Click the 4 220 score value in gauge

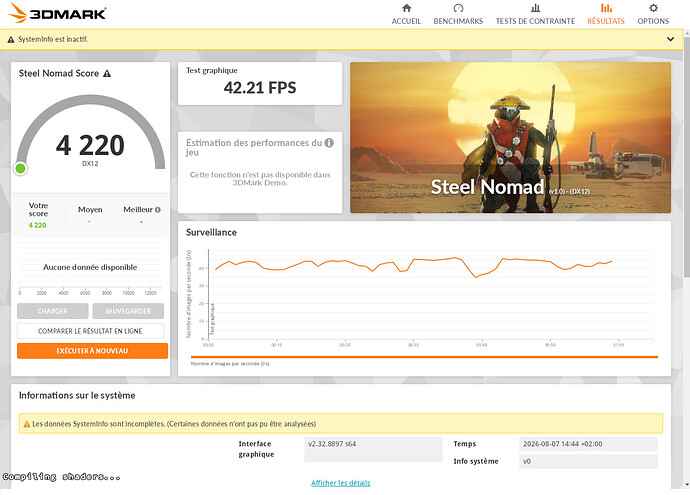pyautogui.click(x=90, y=145)
